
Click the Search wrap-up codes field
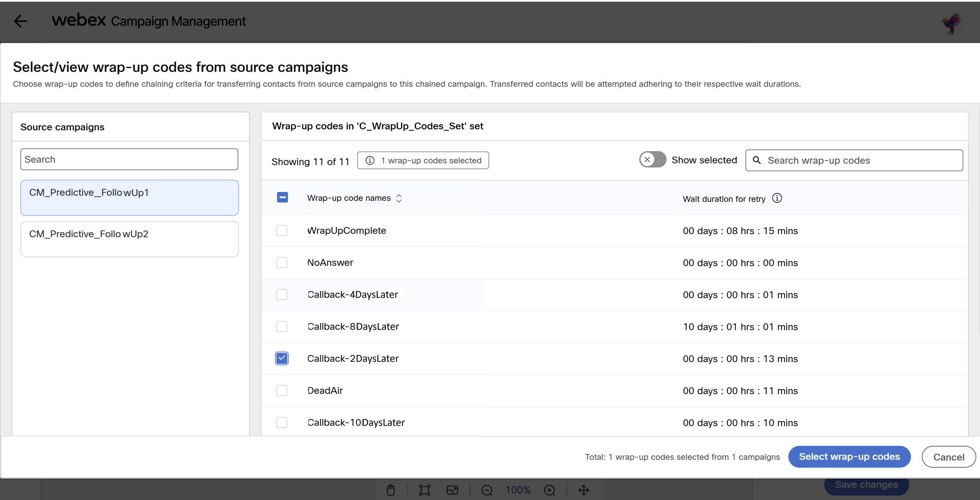tap(860, 160)
